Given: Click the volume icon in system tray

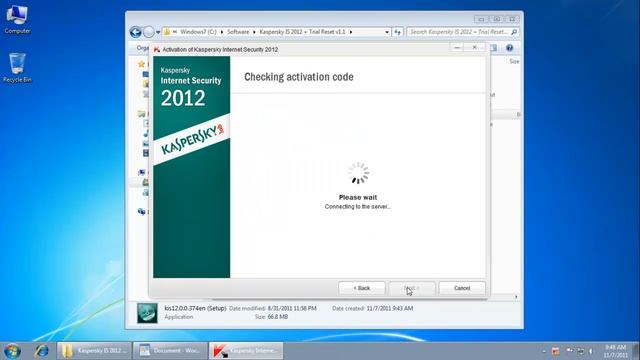Looking at the screenshot, I should (591, 351).
